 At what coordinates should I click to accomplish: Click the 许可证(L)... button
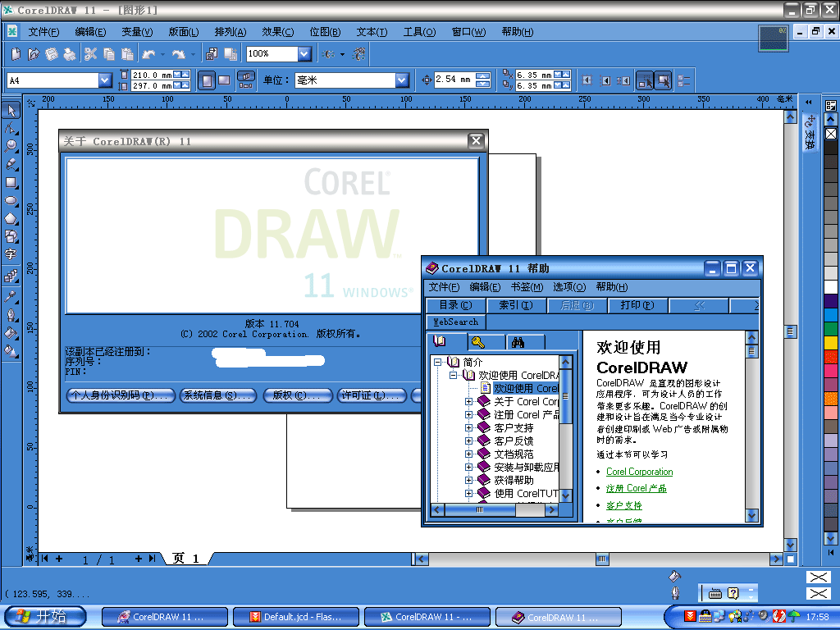pyautogui.click(x=372, y=395)
